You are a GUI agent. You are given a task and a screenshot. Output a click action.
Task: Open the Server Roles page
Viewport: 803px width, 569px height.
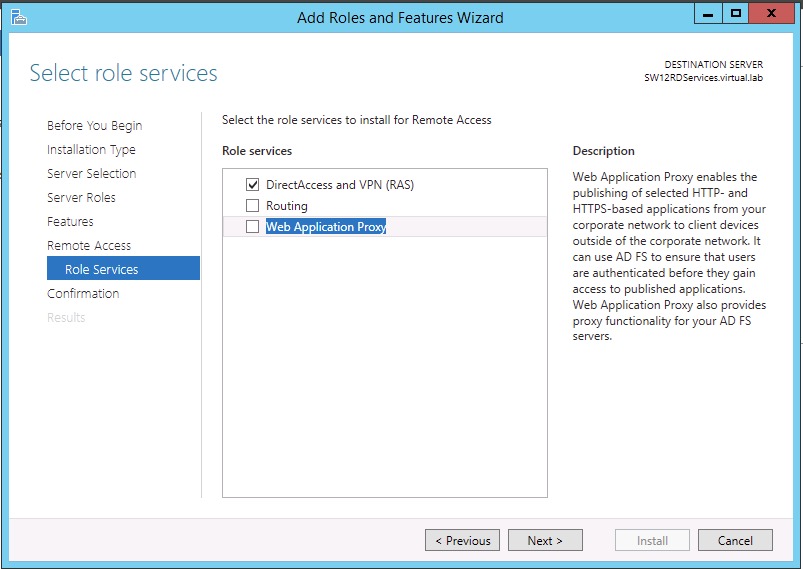click(81, 197)
